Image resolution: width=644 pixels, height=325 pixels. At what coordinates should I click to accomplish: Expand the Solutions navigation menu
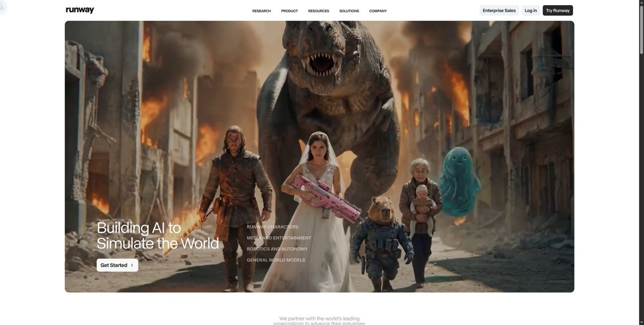(349, 11)
